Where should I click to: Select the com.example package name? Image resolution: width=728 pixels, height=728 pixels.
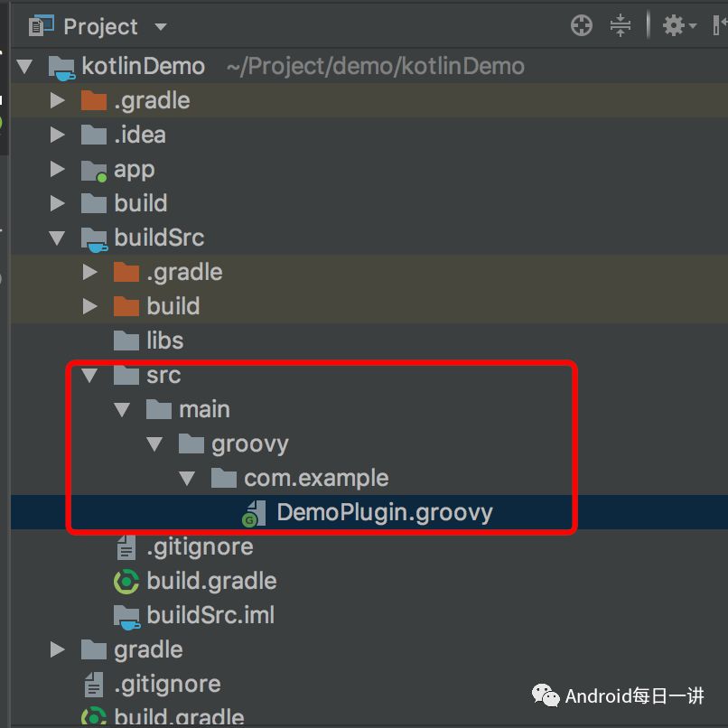click(x=316, y=479)
